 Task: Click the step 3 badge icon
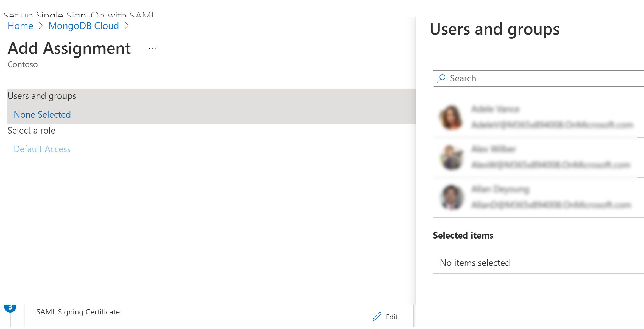click(x=10, y=308)
